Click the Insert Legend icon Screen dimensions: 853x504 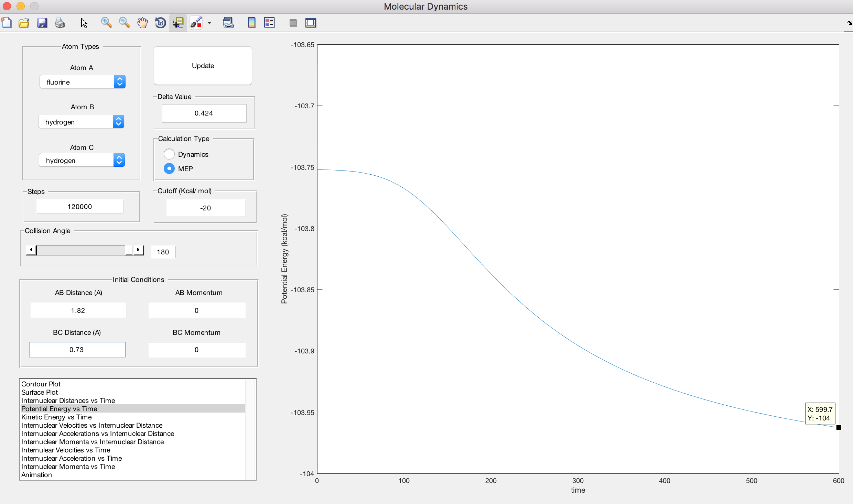click(x=269, y=23)
